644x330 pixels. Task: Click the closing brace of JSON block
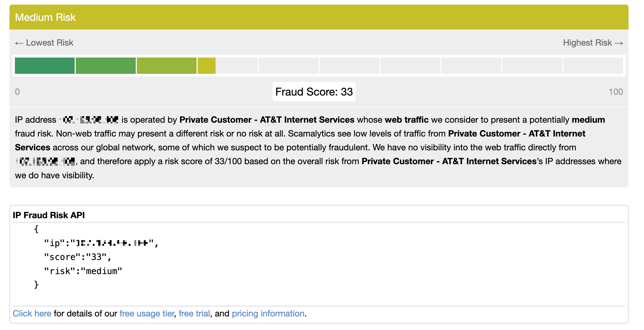(x=36, y=285)
